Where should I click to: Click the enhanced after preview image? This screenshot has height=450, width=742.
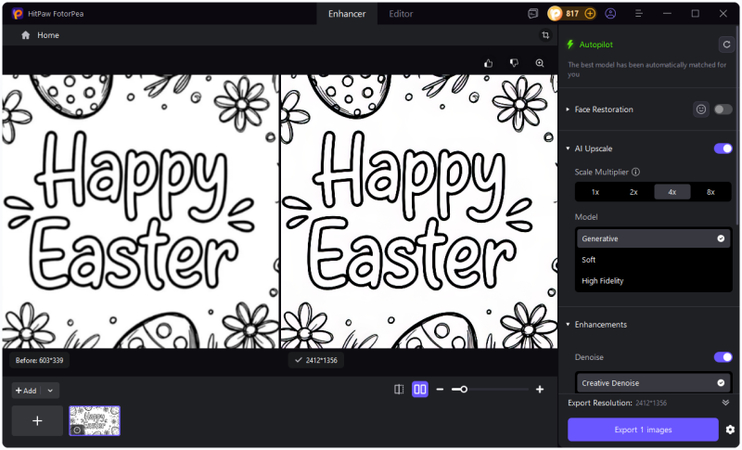[x=419, y=212]
